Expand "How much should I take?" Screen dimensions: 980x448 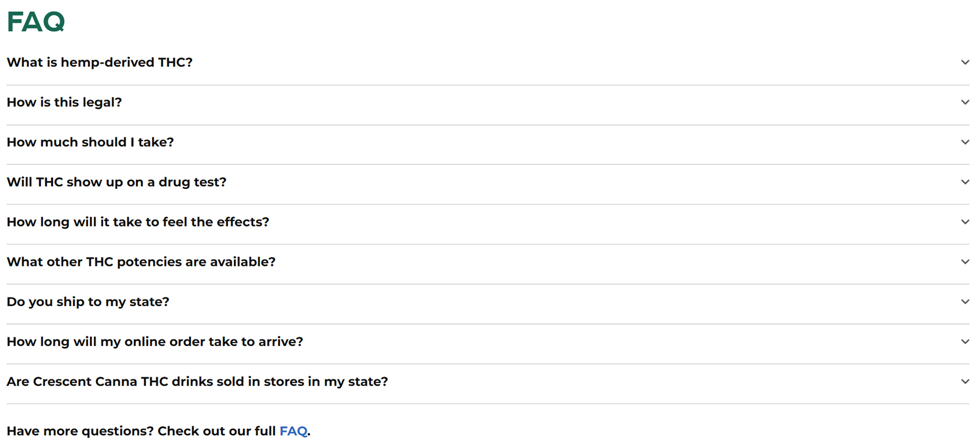pos(90,142)
